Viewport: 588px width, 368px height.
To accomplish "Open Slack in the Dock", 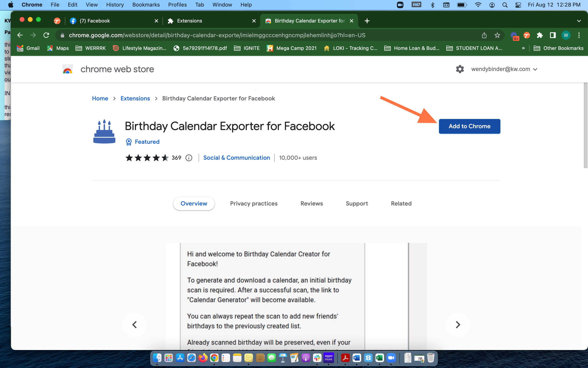I will click(x=317, y=358).
